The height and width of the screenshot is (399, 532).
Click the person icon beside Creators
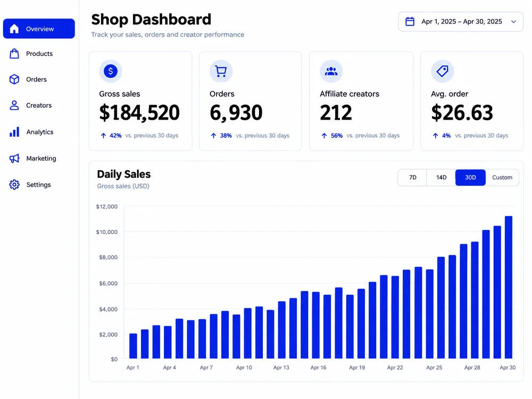pyautogui.click(x=14, y=105)
